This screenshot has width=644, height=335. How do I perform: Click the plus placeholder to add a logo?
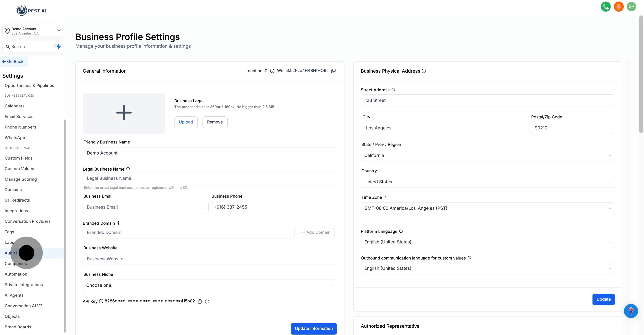coord(123,112)
